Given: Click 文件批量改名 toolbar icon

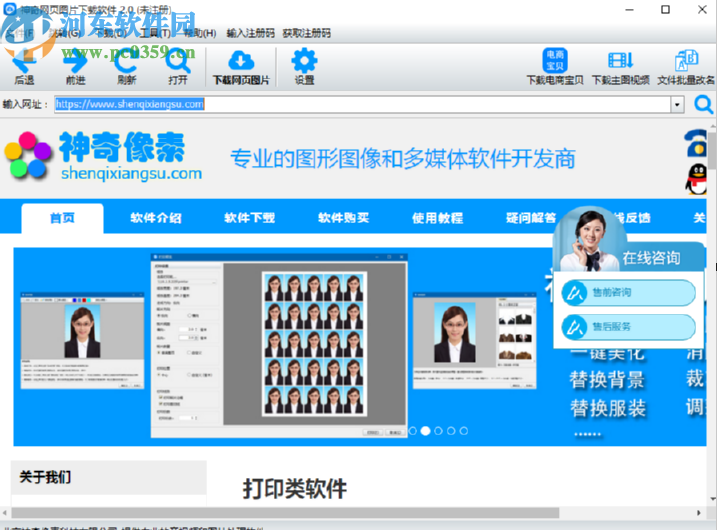Looking at the screenshot, I should click(686, 60).
